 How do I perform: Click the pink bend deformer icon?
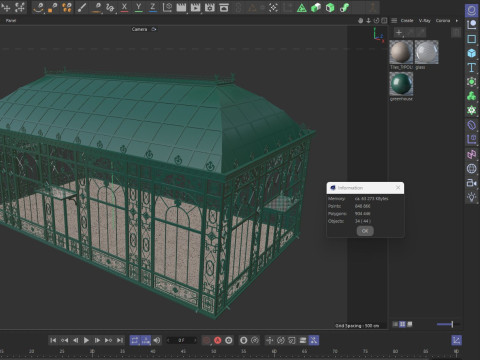tap(471, 154)
